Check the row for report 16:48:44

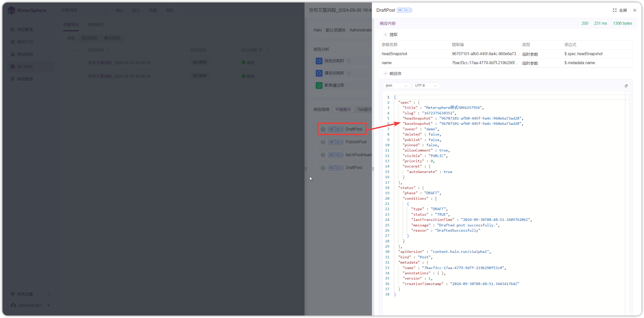(71, 76)
